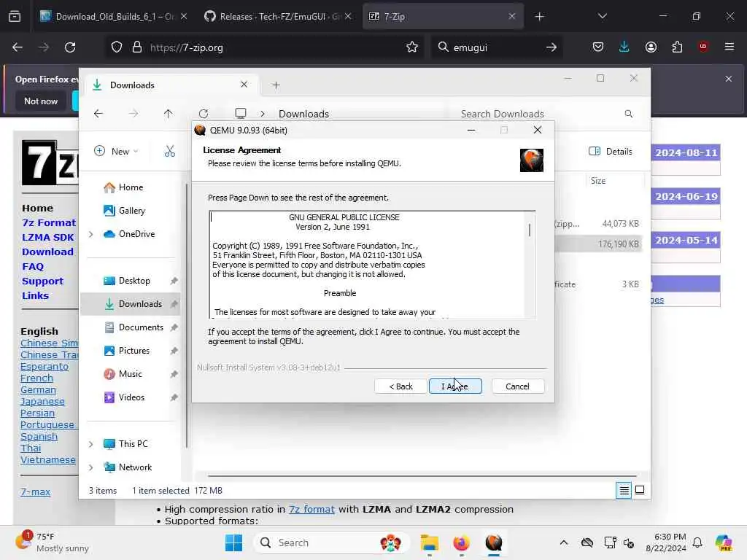Expand OneDrive tree node
The height and width of the screenshot is (560, 747).
[90, 234]
